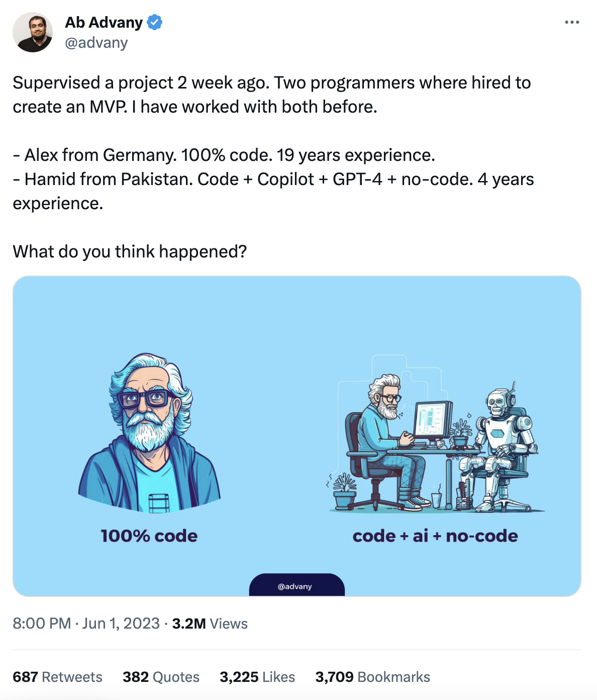This screenshot has width=597, height=700.
Task: Click the "100% code" image caption
Action: (149, 536)
